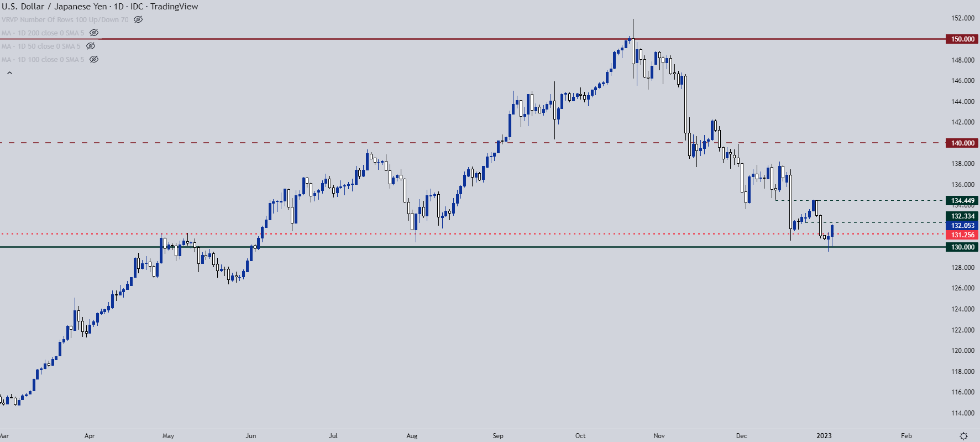Select the VRVP Number Of Rows legend text
This screenshot has width=980, height=442.
(x=65, y=19)
